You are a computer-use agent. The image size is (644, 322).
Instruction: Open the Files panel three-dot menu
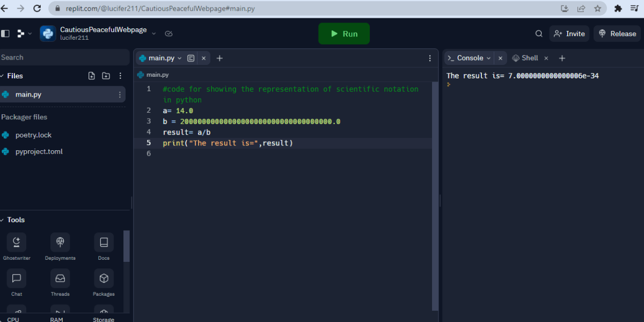(120, 76)
